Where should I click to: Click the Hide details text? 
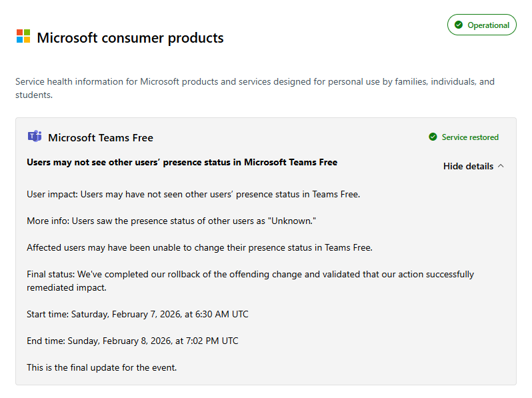coord(468,166)
